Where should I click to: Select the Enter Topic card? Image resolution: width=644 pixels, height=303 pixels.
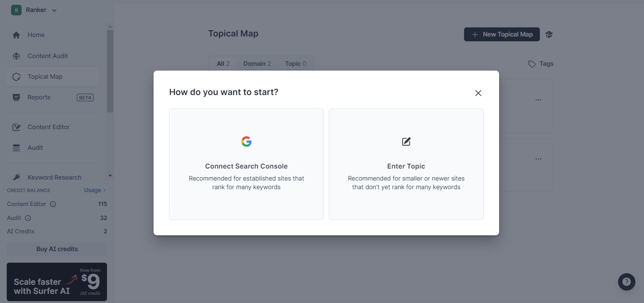tap(406, 164)
